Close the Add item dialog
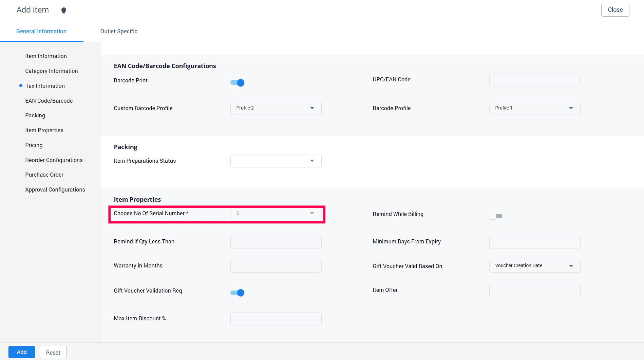The height and width of the screenshot is (360, 644). point(615,10)
